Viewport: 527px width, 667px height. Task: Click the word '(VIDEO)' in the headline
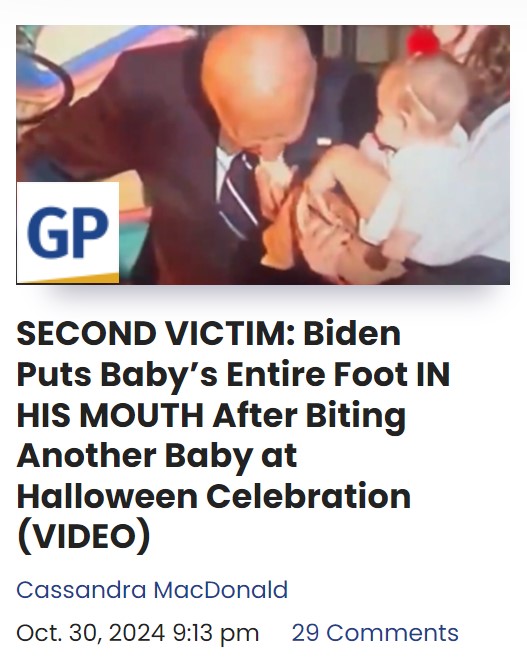(83, 536)
